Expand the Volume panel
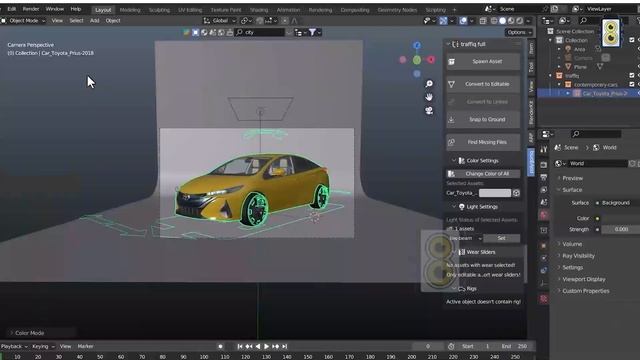Screen dimensions: 640x360 click(x=571, y=244)
